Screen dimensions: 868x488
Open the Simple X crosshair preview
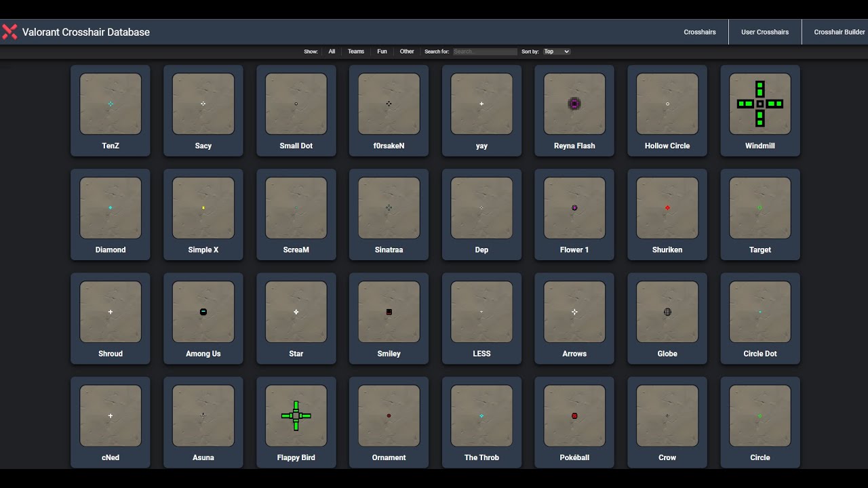coord(203,207)
